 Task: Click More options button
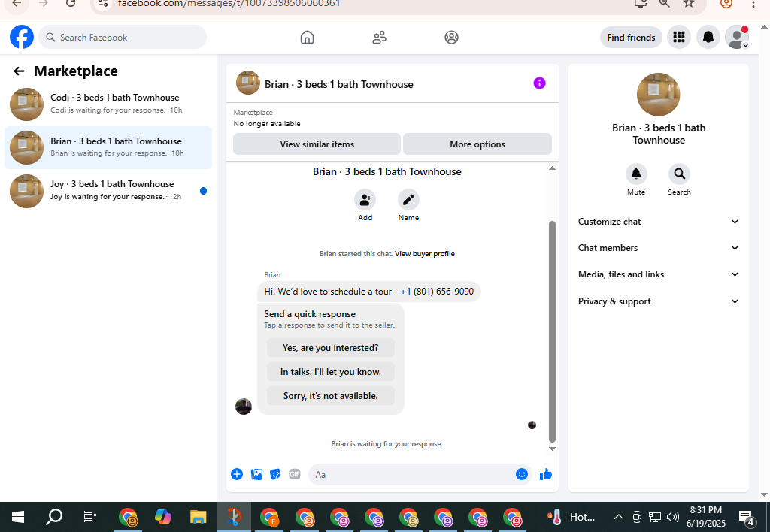[477, 144]
